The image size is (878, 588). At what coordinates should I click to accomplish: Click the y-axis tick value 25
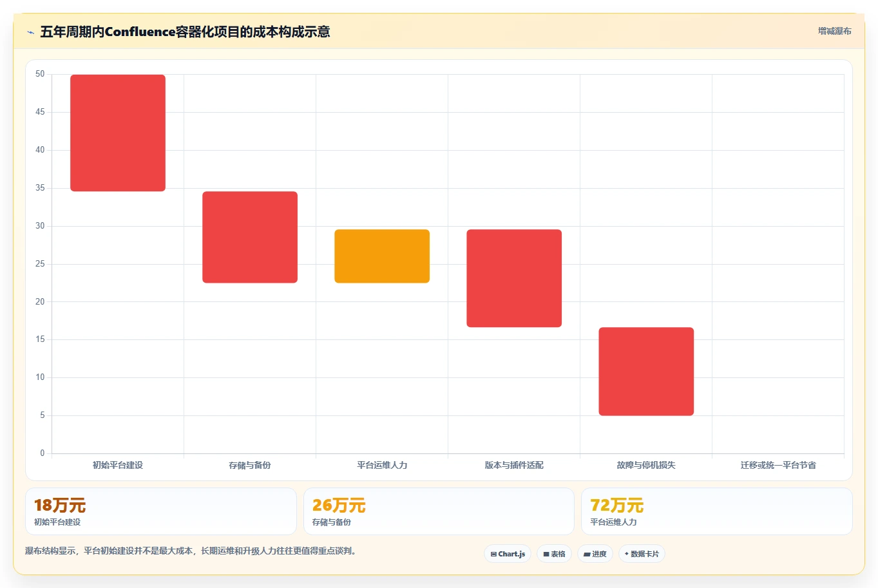click(40, 264)
